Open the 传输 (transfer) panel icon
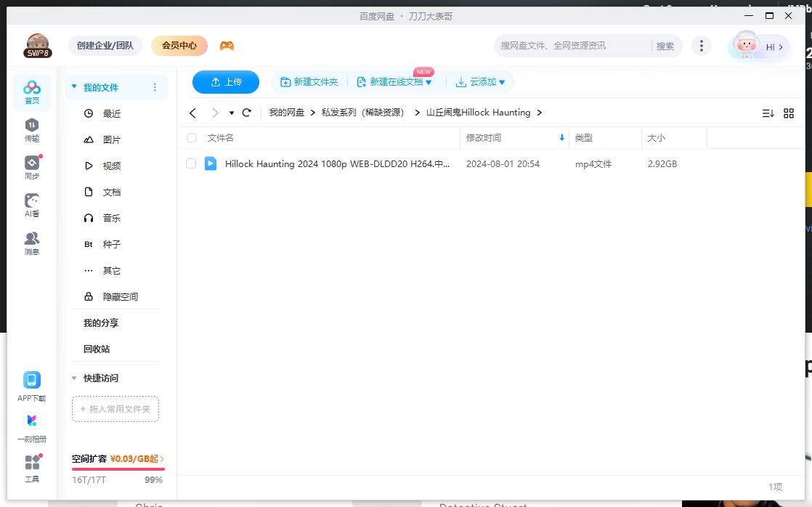The width and height of the screenshot is (812, 507). pyautogui.click(x=31, y=129)
